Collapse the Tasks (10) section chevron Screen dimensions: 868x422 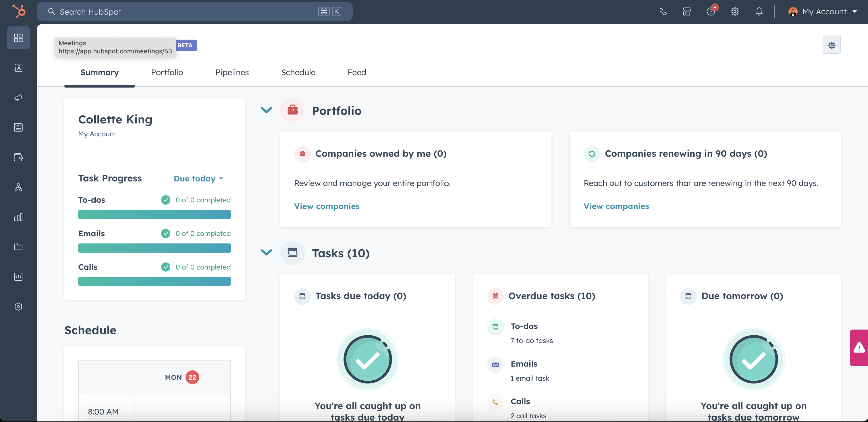point(266,252)
